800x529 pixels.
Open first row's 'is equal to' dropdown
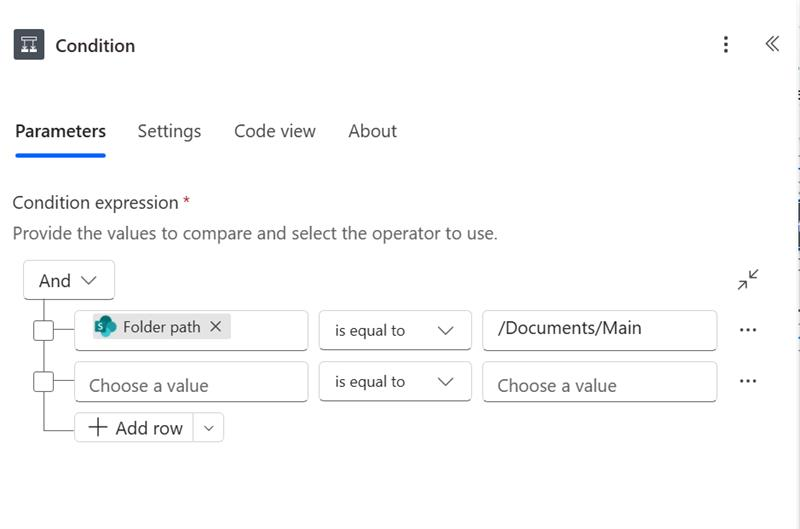[395, 330]
